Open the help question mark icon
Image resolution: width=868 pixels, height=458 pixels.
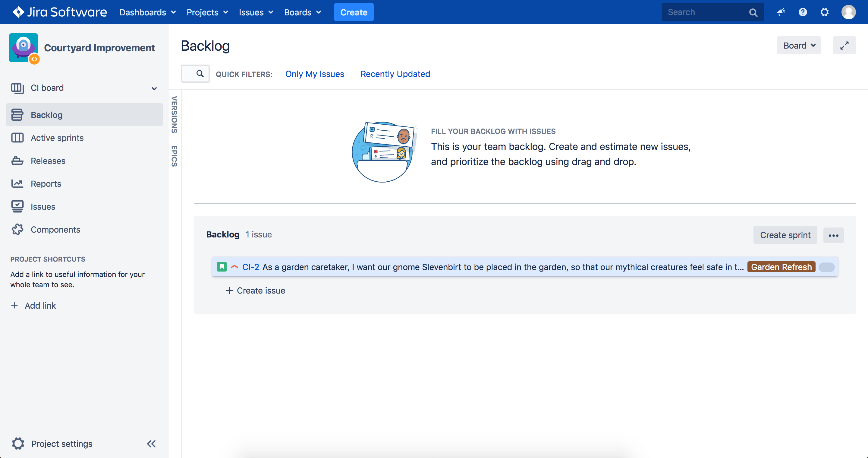click(x=803, y=12)
